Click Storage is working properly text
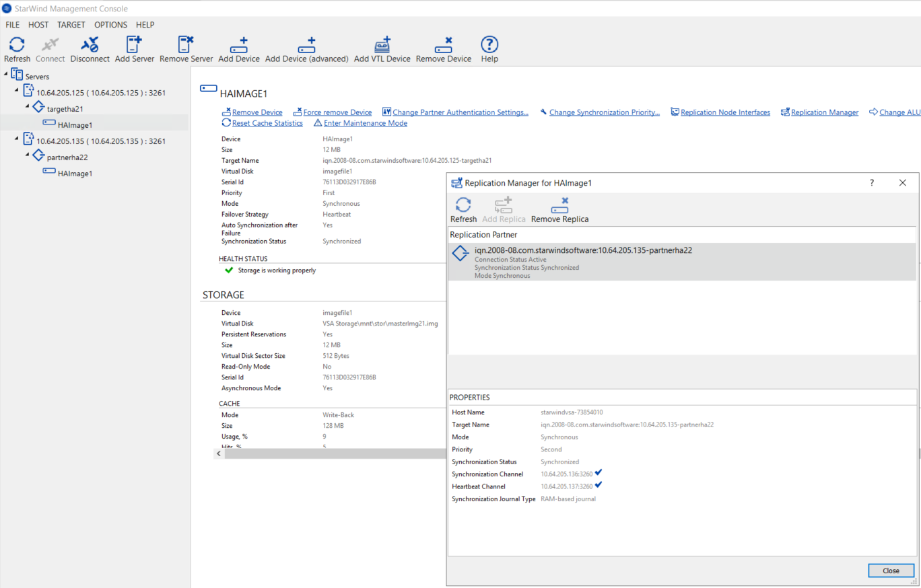Viewport: 921px width, 588px height. pyautogui.click(x=277, y=270)
